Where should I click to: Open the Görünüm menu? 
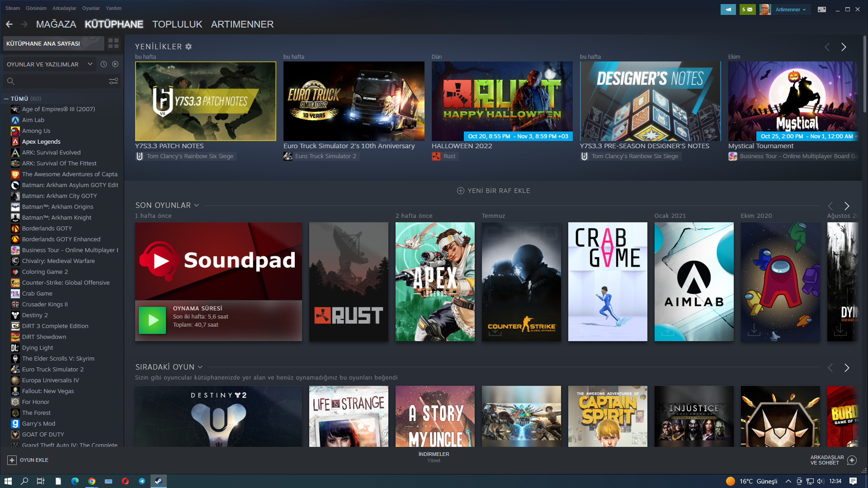[36, 8]
